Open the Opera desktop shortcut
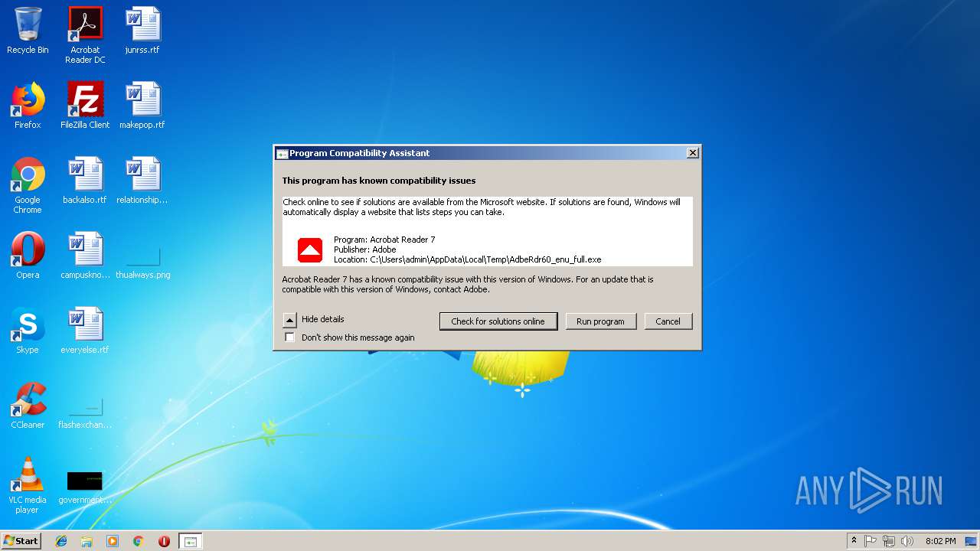This screenshot has width=980, height=551. [x=28, y=256]
